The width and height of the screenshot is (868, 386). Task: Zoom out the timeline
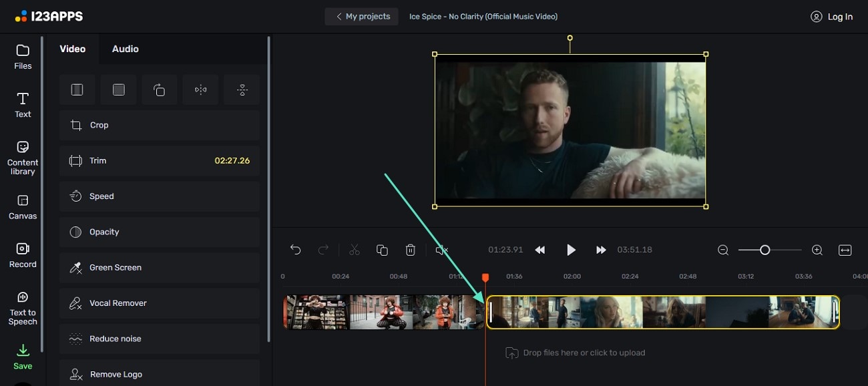[x=723, y=250]
